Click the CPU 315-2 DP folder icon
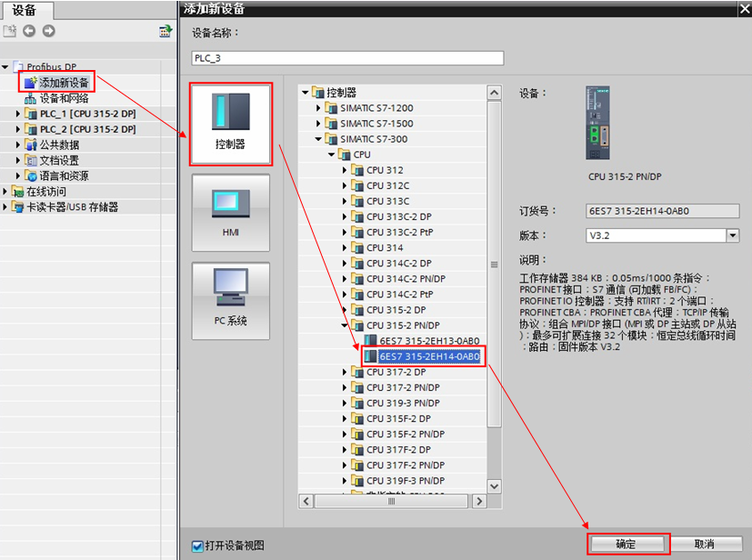The width and height of the screenshot is (752, 560). 357,309
